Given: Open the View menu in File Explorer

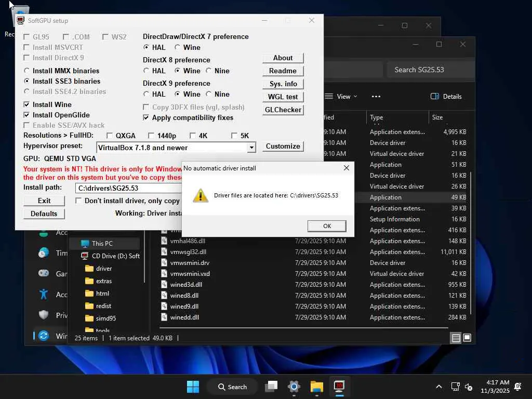Looking at the screenshot, I should [341, 96].
